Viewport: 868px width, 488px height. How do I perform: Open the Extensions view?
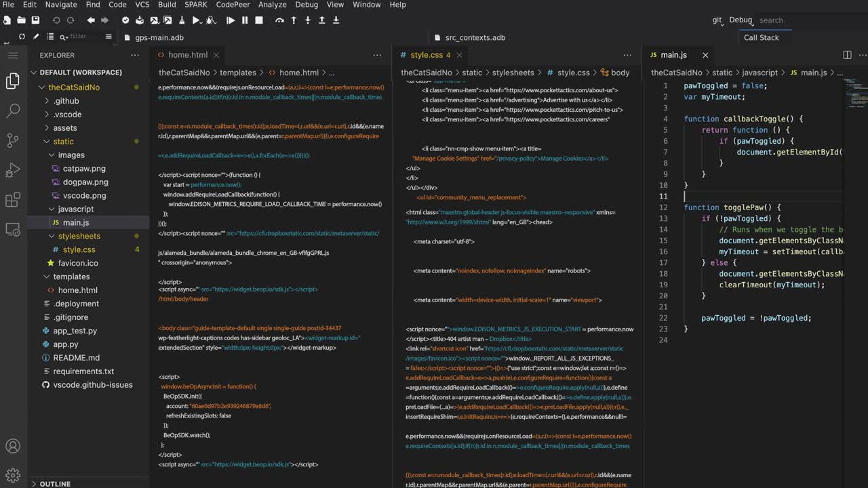12,201
